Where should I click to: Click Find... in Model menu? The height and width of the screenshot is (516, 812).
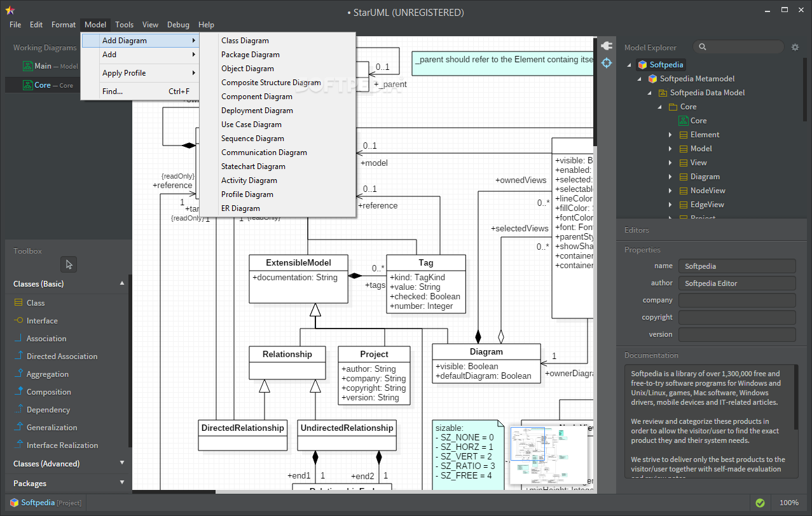tap(140, 92)
